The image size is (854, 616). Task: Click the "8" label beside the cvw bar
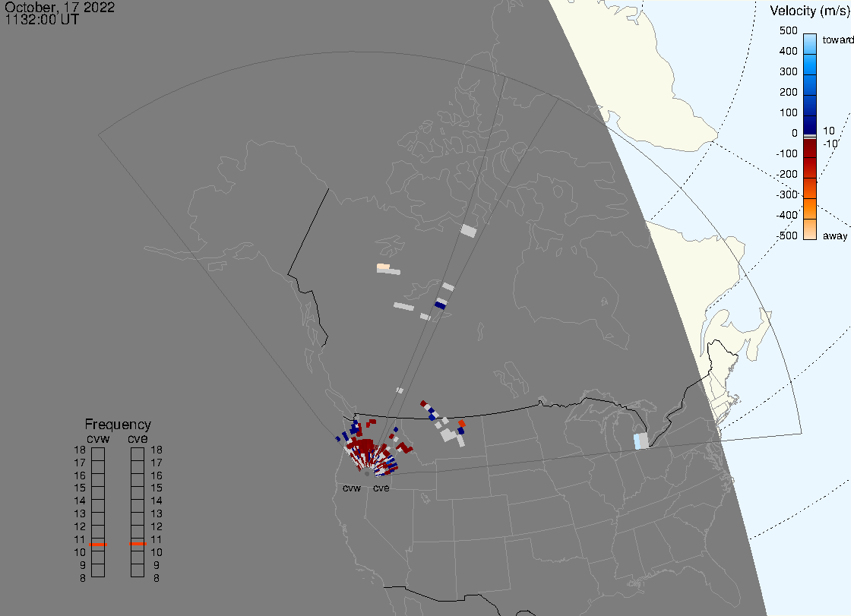pyautogui.click(x=83, y=579)
